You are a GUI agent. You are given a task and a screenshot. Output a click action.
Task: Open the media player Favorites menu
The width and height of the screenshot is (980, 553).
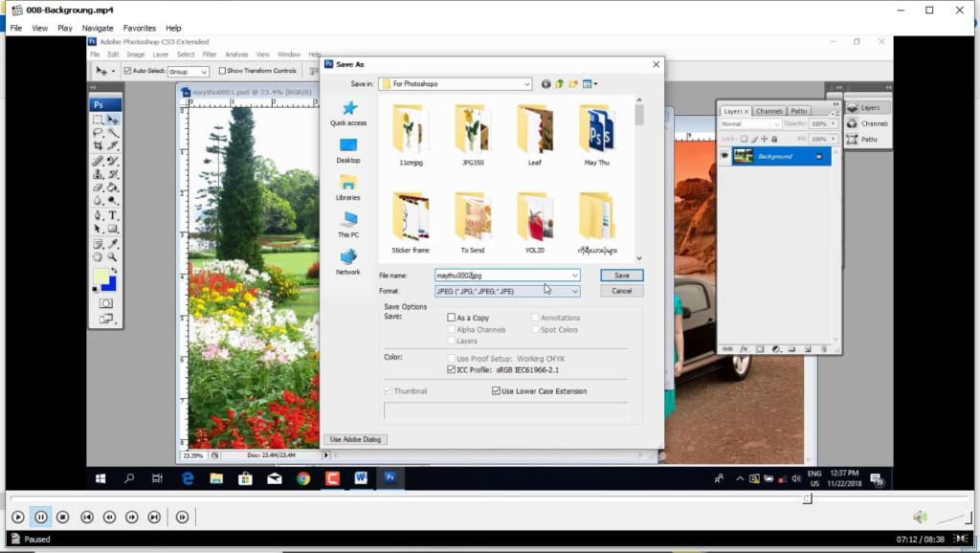tap(140, 28)
